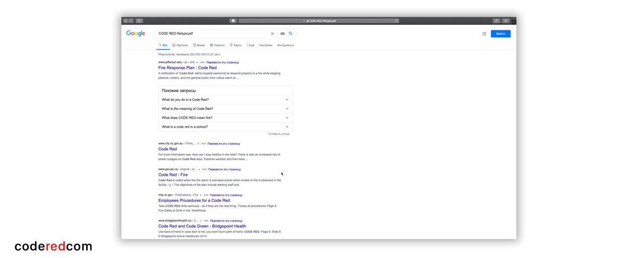Viewport: 644px width, 258px height.
Task: Expand What does CODE RED mean fire?
Action: pyautogui.click(x=225, y=118)
